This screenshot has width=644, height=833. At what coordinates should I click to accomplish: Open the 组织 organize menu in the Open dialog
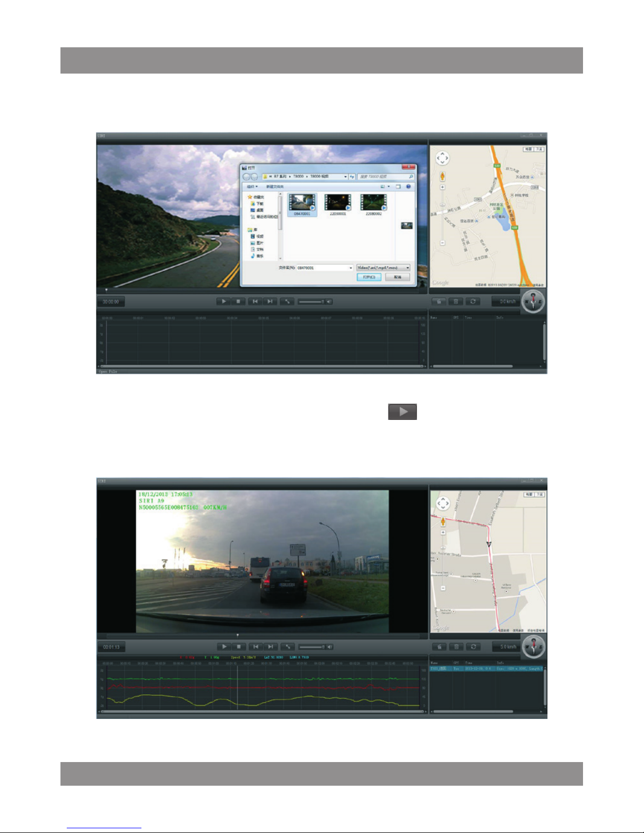pos(252,187)
